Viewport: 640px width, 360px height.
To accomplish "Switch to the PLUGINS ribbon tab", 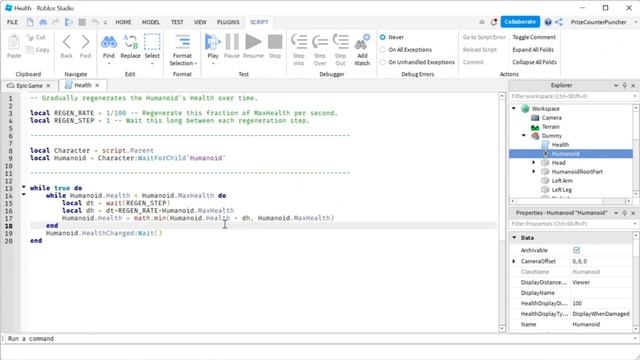I will pyautogui.click(x=228, y=22).
